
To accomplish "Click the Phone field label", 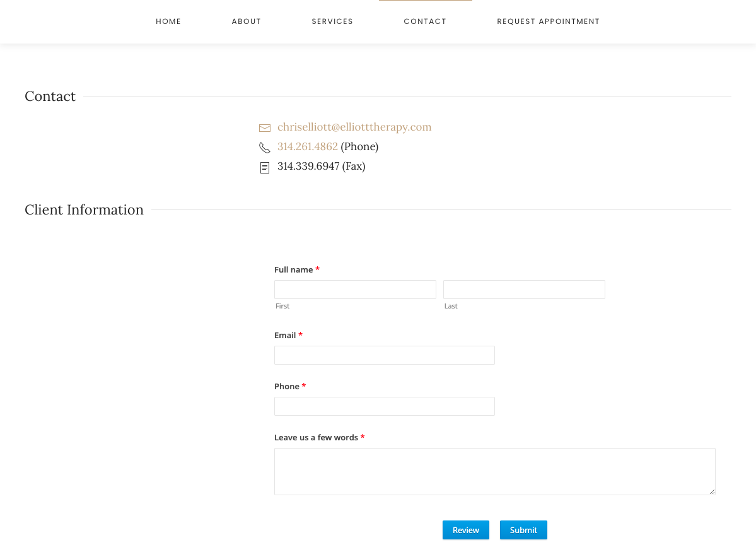I will 287,387.
